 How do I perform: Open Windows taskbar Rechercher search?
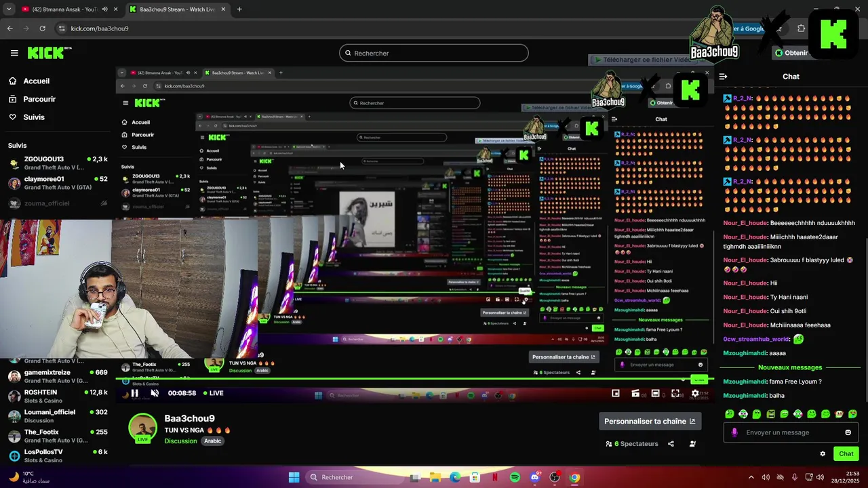355,477
